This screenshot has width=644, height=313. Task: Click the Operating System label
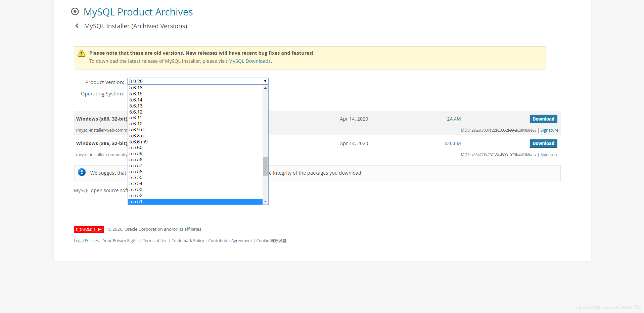pyautogui.click(x=102, y=94)
